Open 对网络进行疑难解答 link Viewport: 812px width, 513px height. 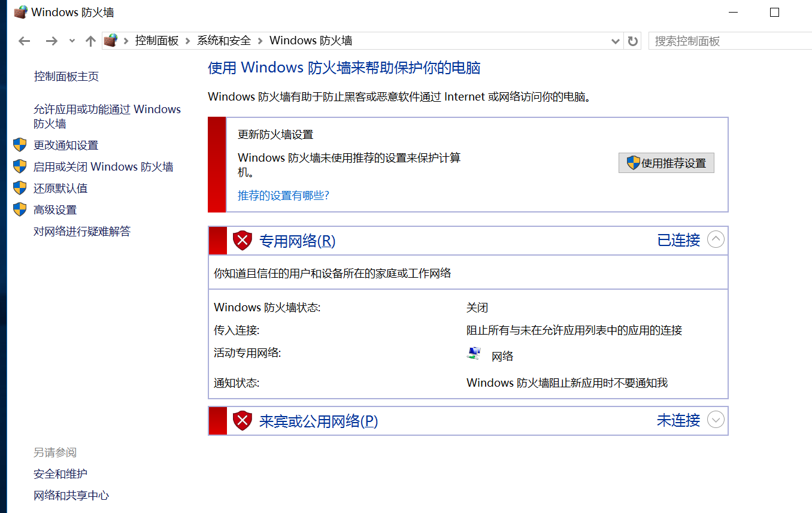click(82, 231)
